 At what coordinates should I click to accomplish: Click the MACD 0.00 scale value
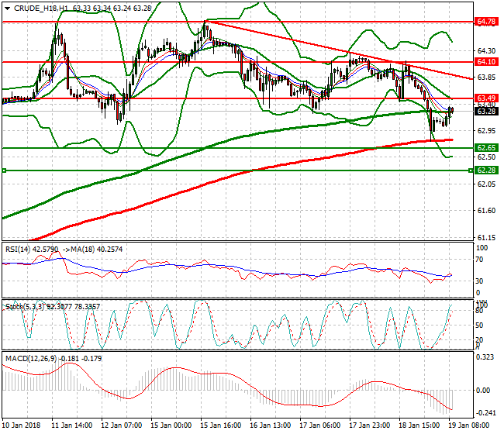point(483,391)
